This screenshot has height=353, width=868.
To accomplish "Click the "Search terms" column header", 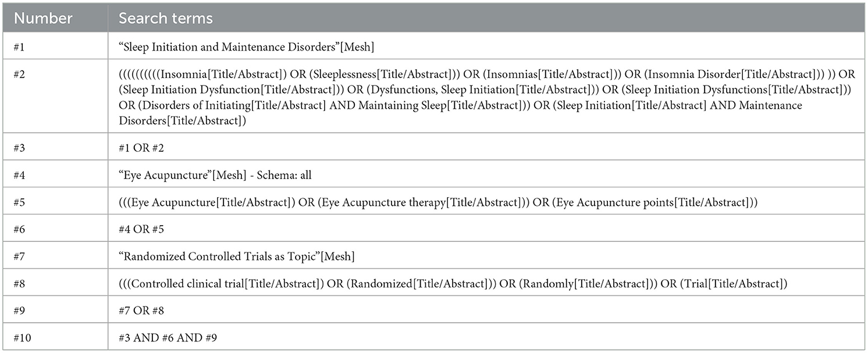I will coord(166,18).
